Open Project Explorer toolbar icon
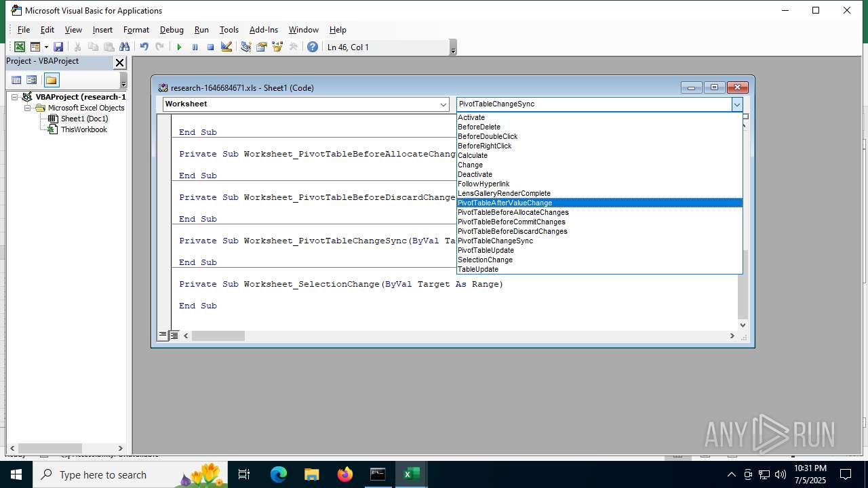This screenshot has height=488, width=868. point(245,47)
